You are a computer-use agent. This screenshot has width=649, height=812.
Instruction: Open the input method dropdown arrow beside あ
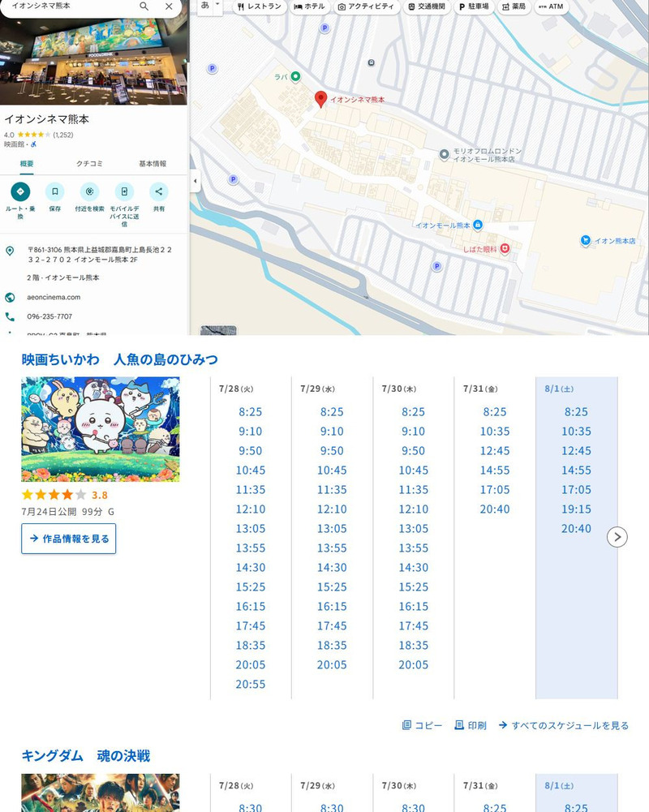[217, 5]
